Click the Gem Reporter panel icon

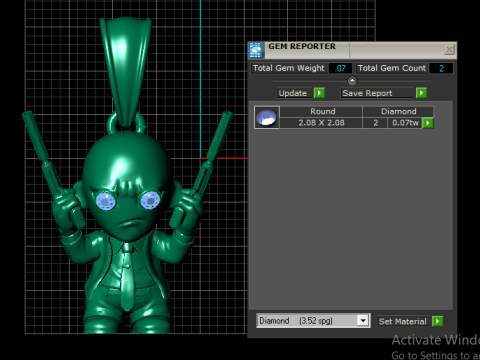click(256, 50)
